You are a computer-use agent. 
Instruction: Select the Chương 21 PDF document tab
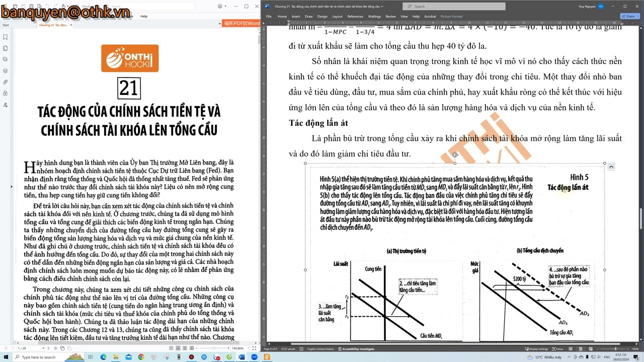click(53, 25)
